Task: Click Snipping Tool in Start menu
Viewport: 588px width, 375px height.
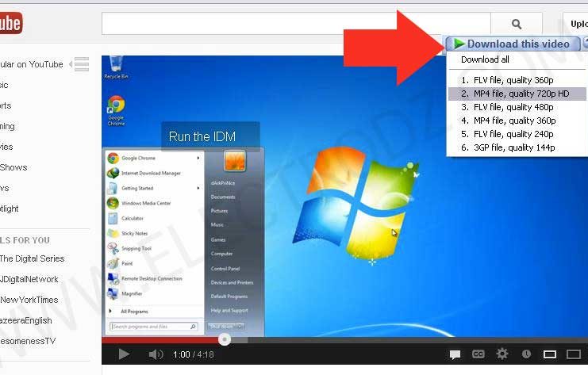Action: (x=136, y=248)
